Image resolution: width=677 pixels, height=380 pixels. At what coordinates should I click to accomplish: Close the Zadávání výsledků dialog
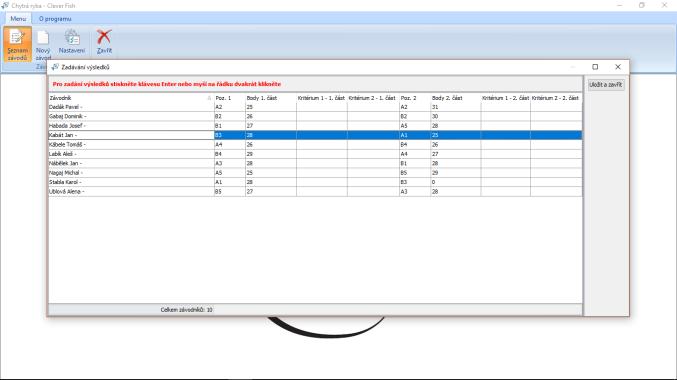[618, 67]
